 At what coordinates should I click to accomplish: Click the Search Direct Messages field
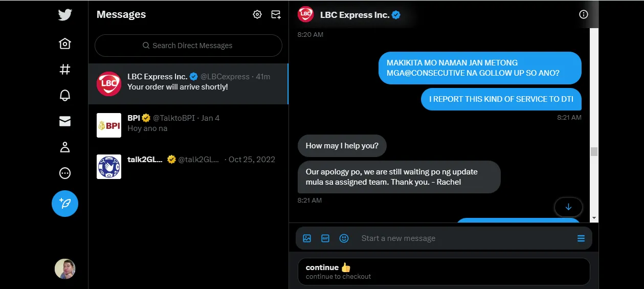click(188, 46)
